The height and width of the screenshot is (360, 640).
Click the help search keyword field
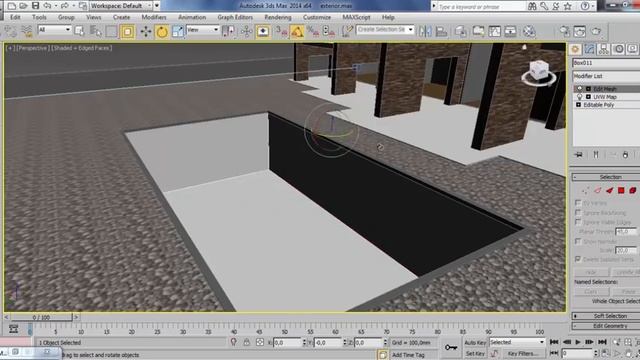(480, 6)
